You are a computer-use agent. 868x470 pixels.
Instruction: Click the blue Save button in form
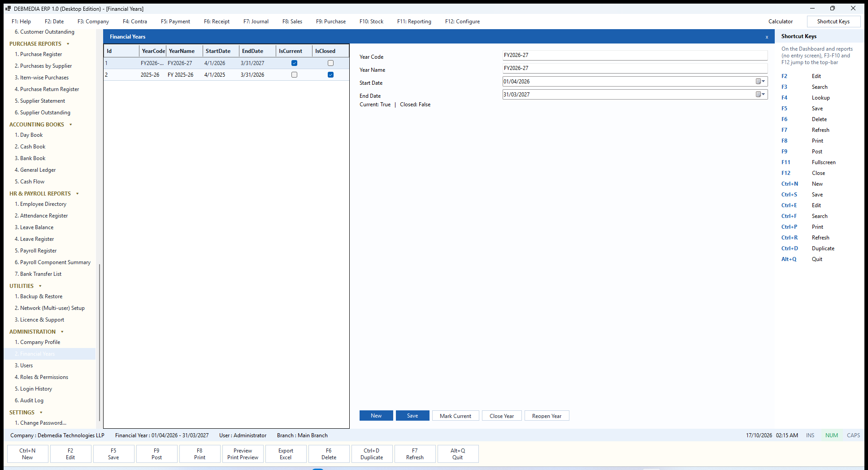pyautogui.click(x=412, y=416)
